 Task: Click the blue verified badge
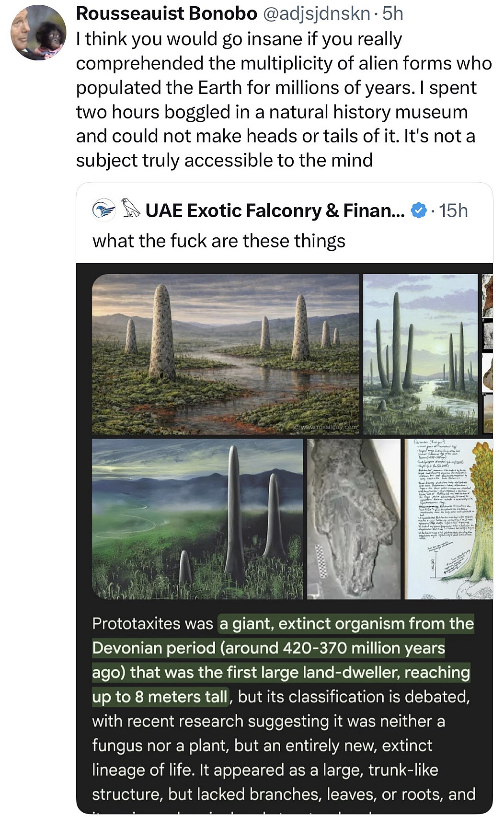pyautogui.click(x=419, y=210)
